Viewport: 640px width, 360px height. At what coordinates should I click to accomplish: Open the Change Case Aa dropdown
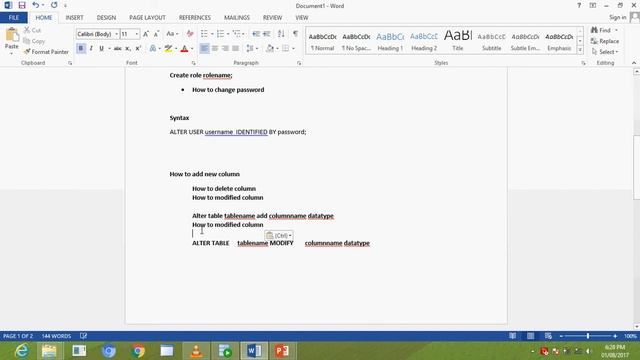172,34
